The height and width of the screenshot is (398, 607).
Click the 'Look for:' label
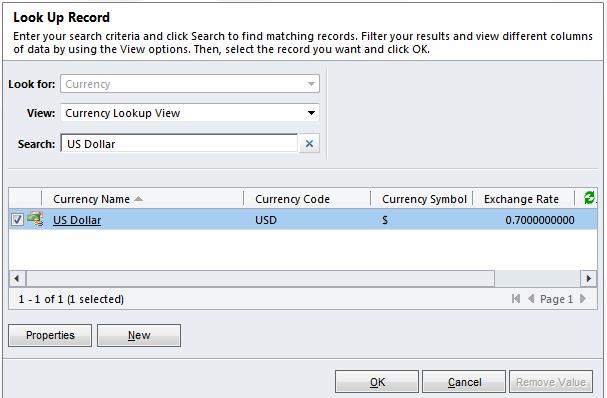click(32, 84)
